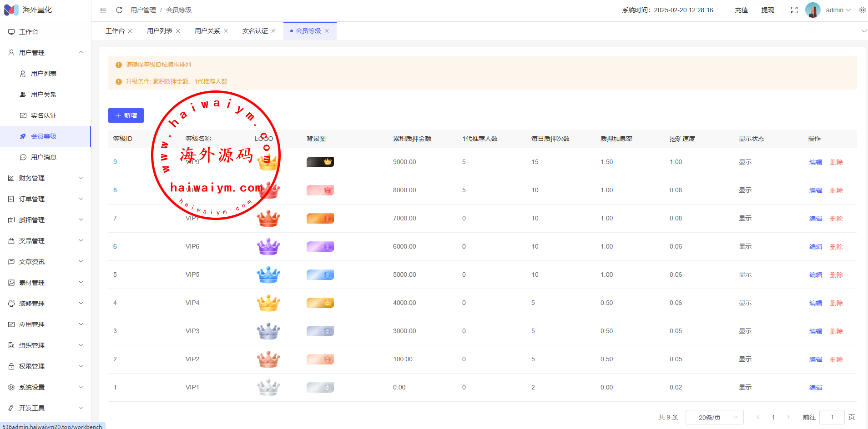Screen dimensions: 868x429
Task: Click the admin avatar picture
Action: coord(812,10)
